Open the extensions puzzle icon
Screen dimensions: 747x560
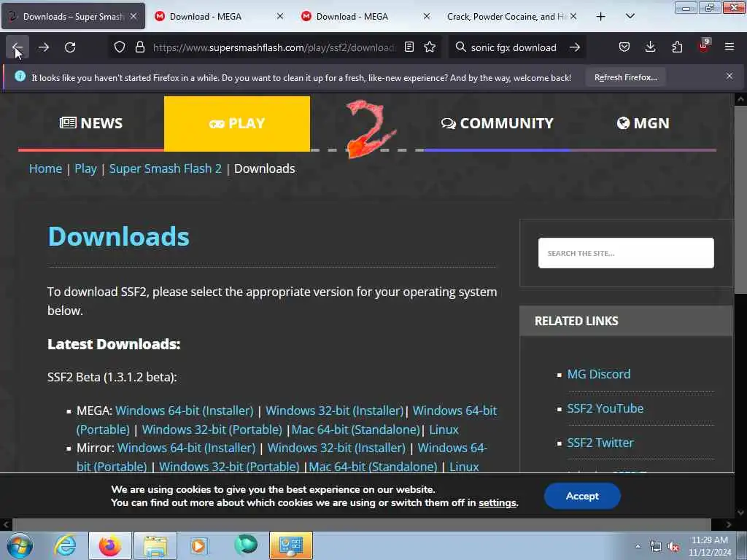coord(677,47)
